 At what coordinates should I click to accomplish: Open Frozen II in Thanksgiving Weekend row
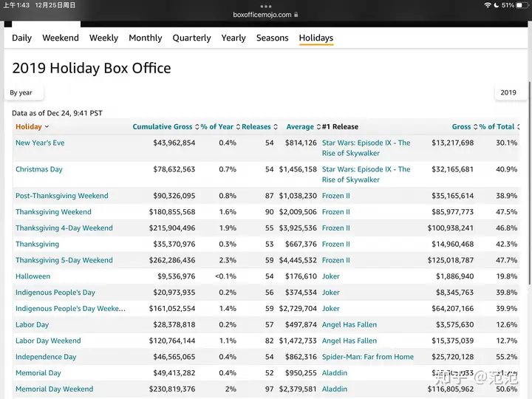[336, 212]
